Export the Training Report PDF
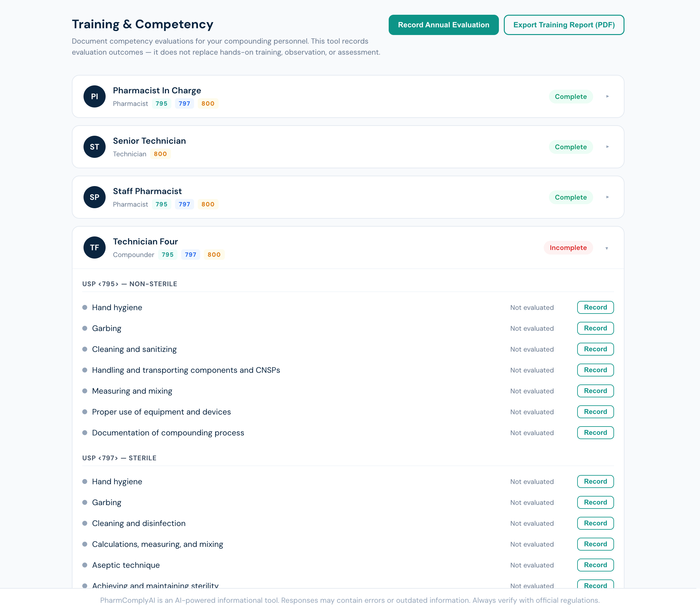700x612 pixels. (564, 25)
